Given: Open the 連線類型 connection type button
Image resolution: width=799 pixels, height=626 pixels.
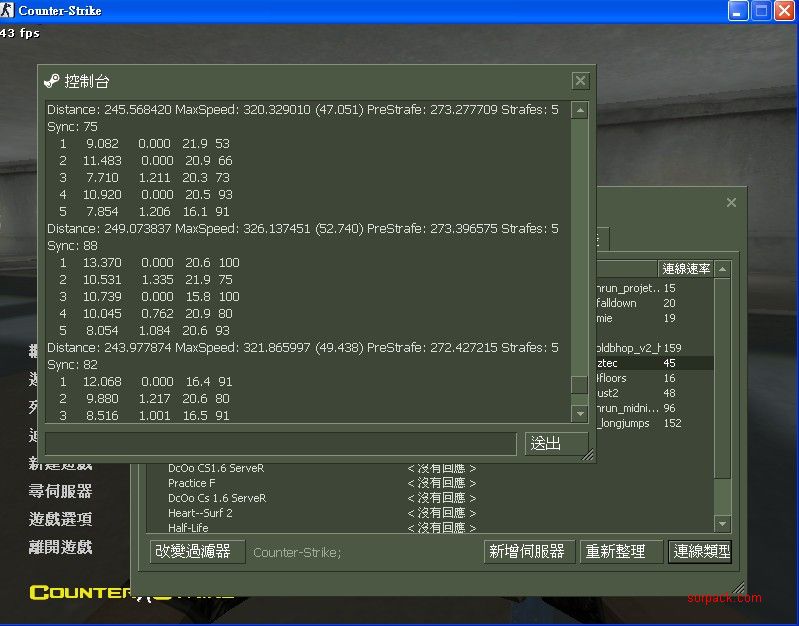Looking at the screenshot, I should click(x=701, y=551).
